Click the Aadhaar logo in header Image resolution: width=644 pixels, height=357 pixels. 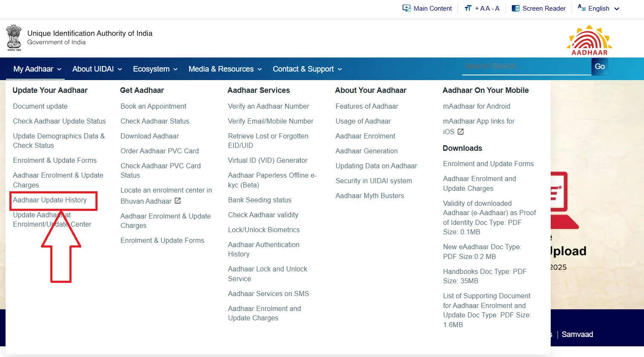pyautogui.click(x=589, y=40)
